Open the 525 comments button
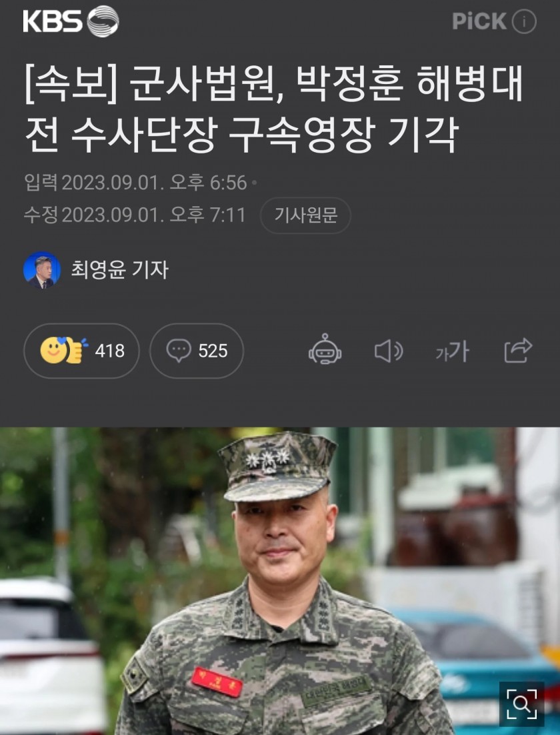The image size is (560, 735). pos(197,351)
